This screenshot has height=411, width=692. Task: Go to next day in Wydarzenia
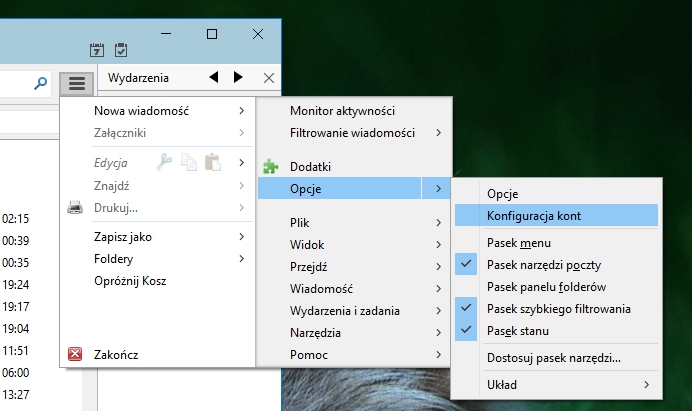click(x=238, y=78)
